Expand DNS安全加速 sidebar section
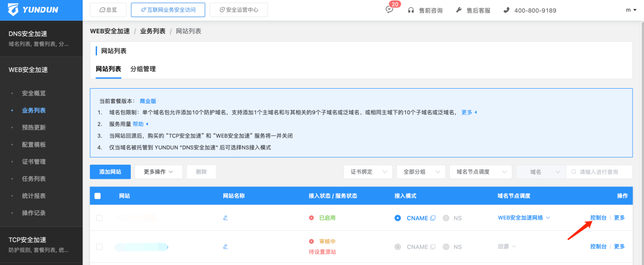Screen dimensions: 644x265 point(41,38)
